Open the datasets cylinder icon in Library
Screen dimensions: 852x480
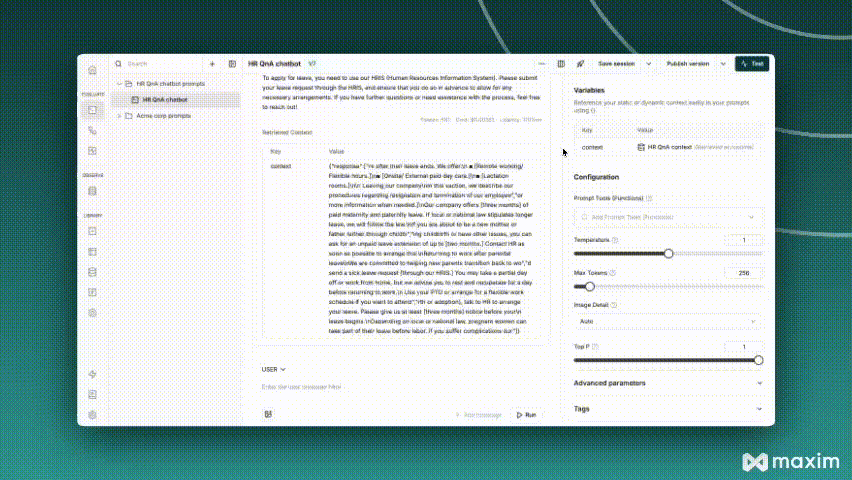point(92,272)
